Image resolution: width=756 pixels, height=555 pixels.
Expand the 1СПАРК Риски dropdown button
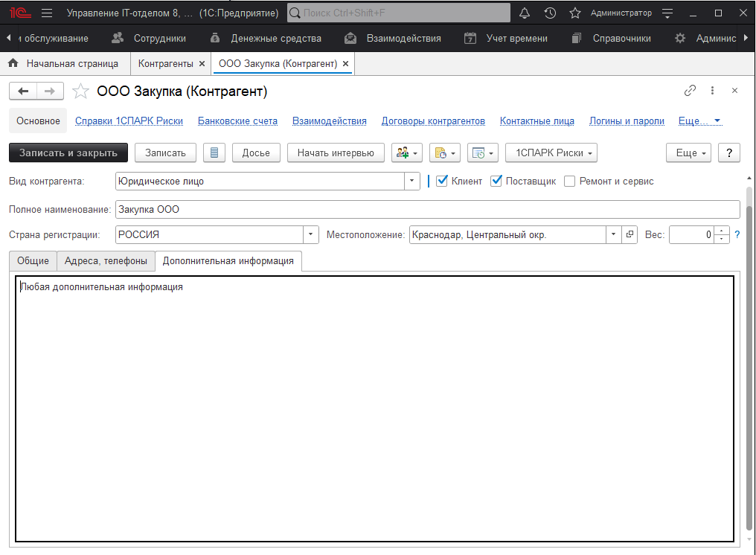[551, 153]
